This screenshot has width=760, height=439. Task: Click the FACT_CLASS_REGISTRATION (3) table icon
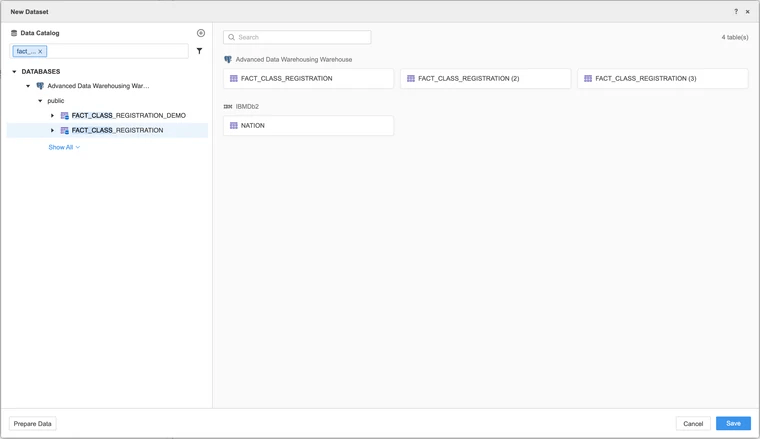click(588, 78)
